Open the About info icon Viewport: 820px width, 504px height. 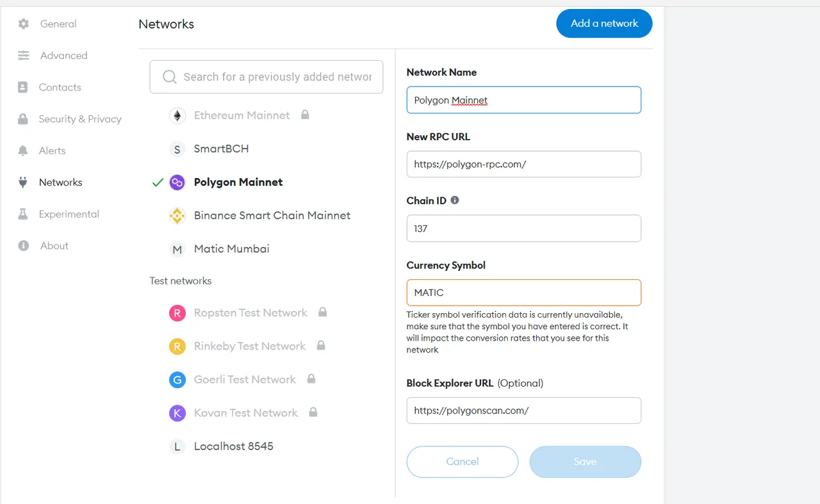(24, 245)
